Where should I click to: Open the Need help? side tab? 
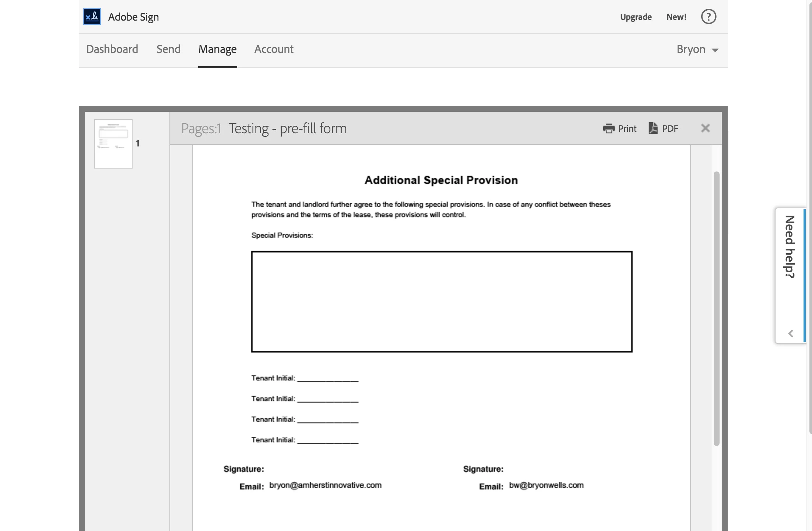(790, 247)
